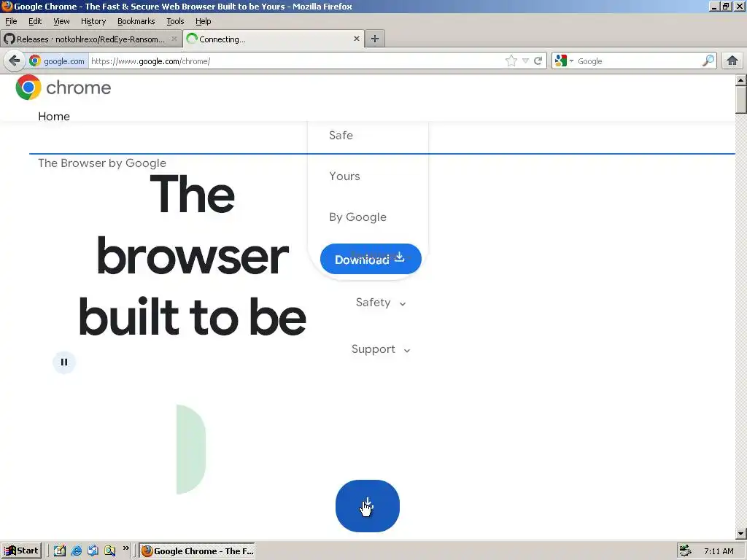Open the Help menu

(203, 21)
